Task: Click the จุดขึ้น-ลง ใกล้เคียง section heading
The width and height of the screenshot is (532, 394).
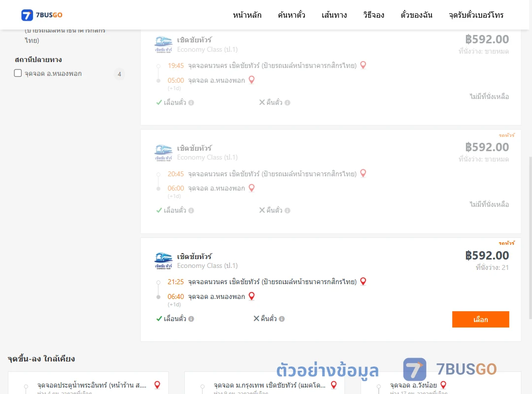Action: (41, 359)
